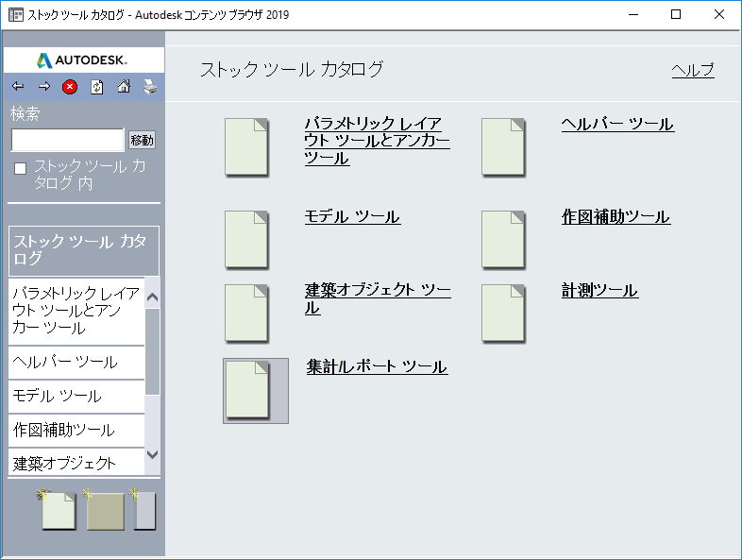The image size is (742, 560).
Task: Open the 計測ツール link
Action: (x=599, y=290)
